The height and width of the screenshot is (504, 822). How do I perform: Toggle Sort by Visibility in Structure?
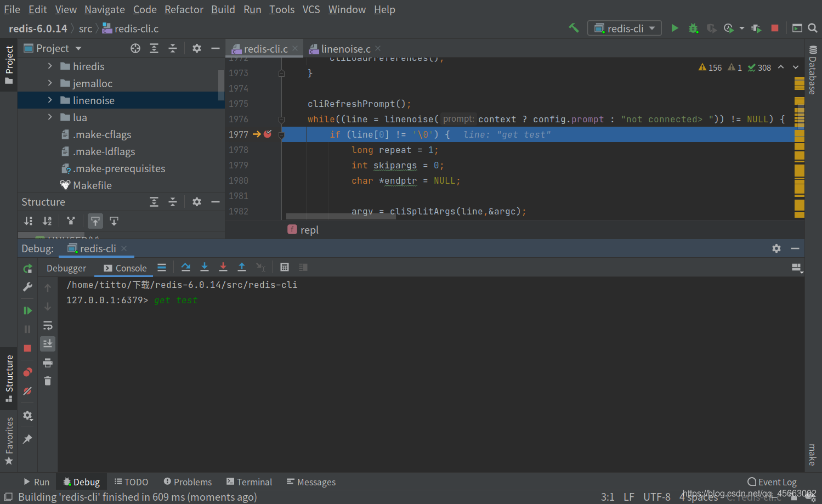(x=29, y=221)
